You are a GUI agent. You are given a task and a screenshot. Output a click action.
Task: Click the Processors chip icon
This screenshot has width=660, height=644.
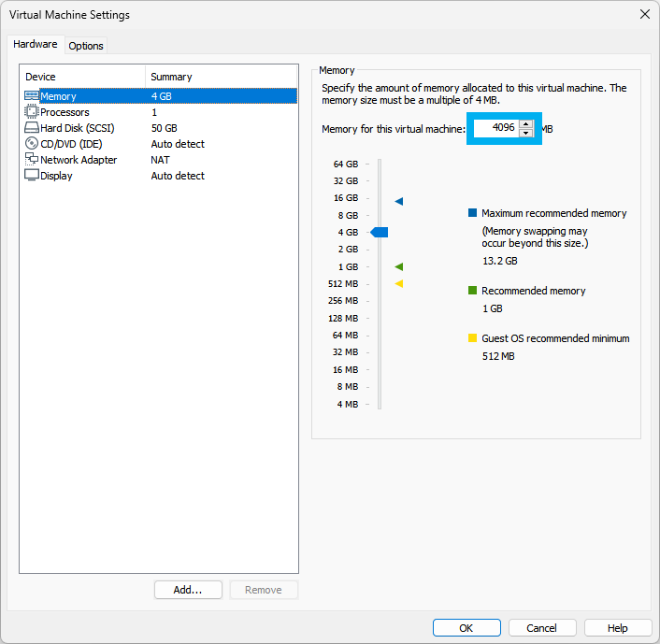(x=32, y=112)
